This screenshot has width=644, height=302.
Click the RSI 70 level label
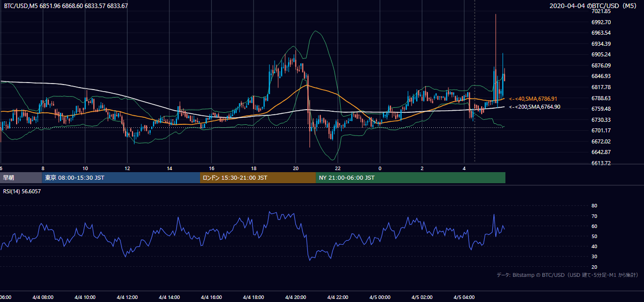(594, 216)
